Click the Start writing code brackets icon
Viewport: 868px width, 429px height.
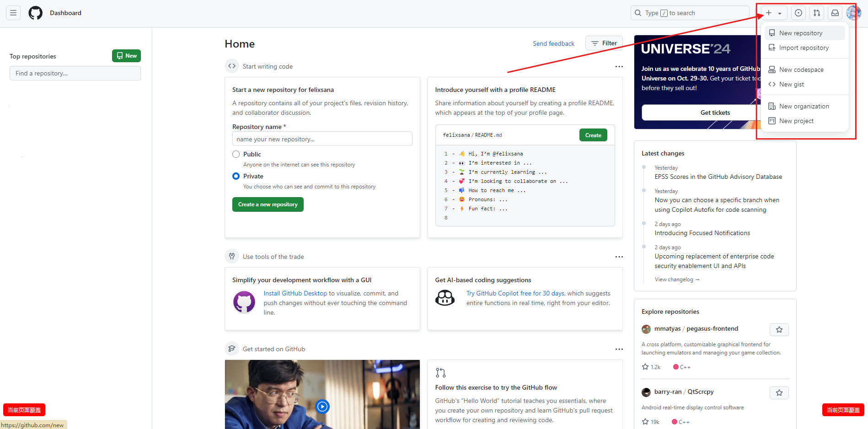tap(232, 66)
